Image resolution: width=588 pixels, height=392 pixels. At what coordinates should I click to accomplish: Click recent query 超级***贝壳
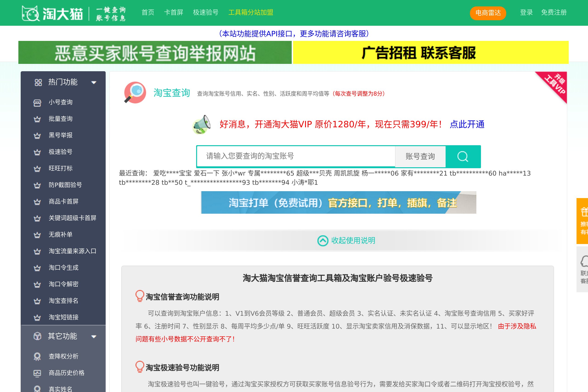point(314,173)
